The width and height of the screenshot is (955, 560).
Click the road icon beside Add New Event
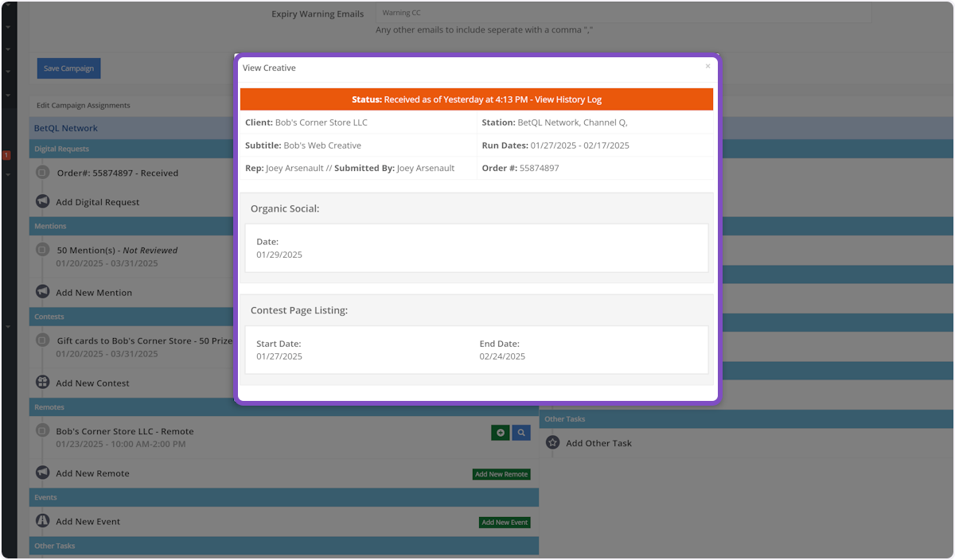click(x=43, y=522)
